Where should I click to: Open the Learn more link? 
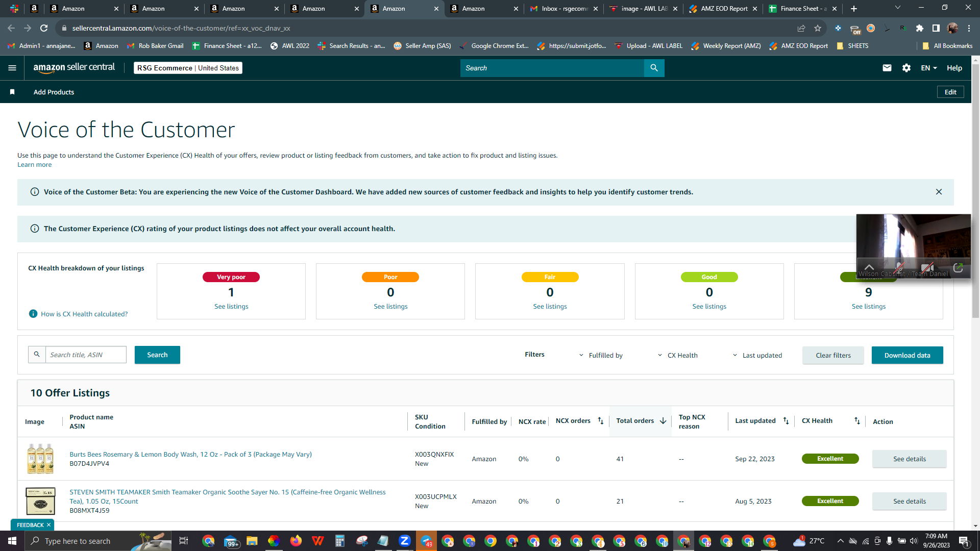(x=35, y=164)
